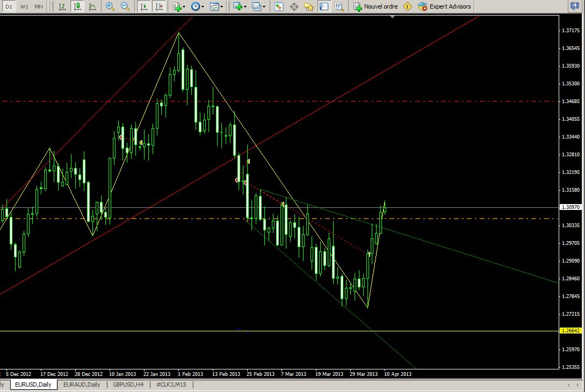Toggle Chart Shift from right border

click(x=159, y=6)
